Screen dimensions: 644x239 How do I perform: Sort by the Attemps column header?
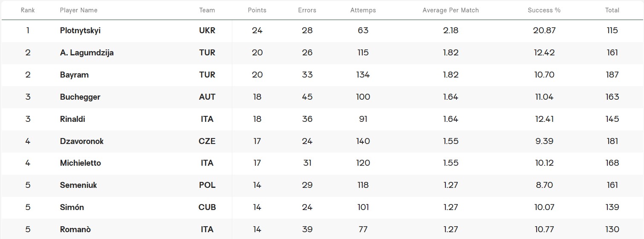tap(363, 10)
